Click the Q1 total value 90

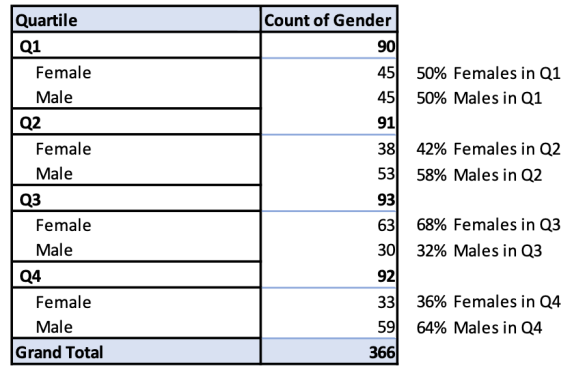[386, 47]
